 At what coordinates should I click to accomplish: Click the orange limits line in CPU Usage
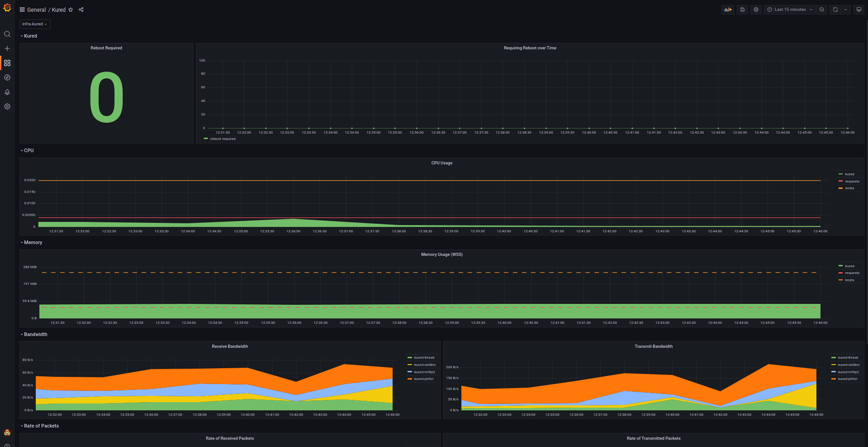429,181
